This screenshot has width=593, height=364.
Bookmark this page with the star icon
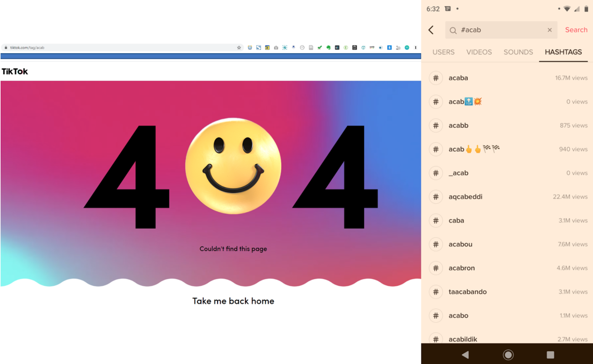pyautogui.click(x=239, y=47)
